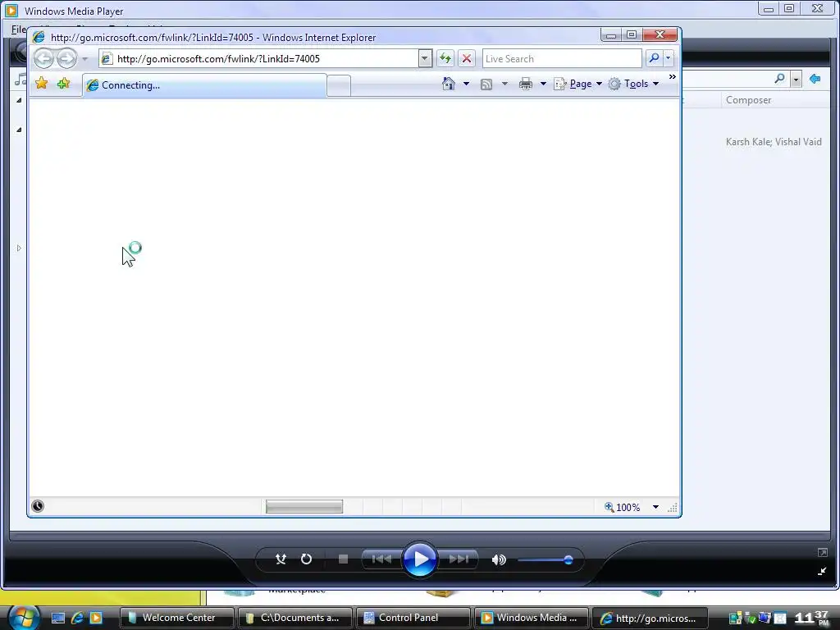Viewport: 840px width, 630px height.
Task: Click the Live Search magnifier button
Action: click(654, 58)
